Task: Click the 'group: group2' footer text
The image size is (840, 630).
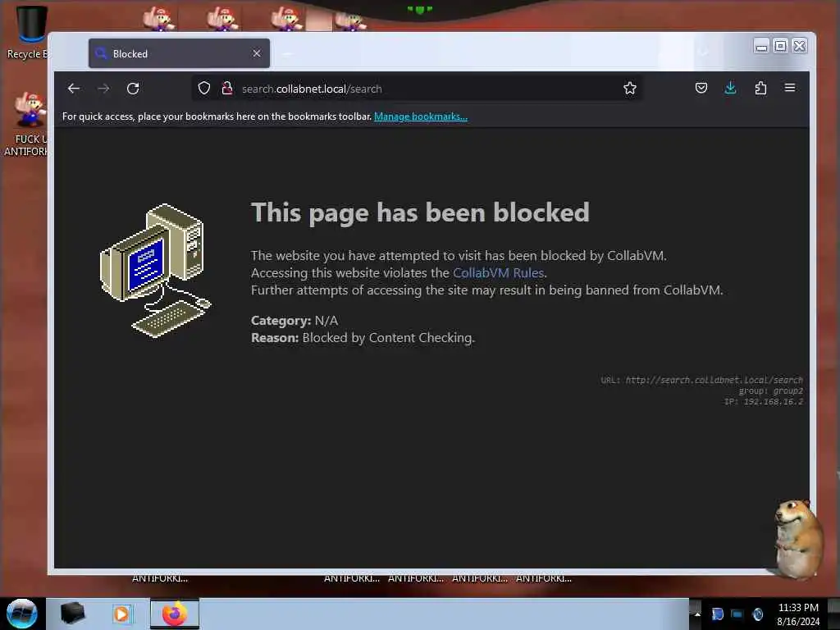Action: click(x=771, y=390)
